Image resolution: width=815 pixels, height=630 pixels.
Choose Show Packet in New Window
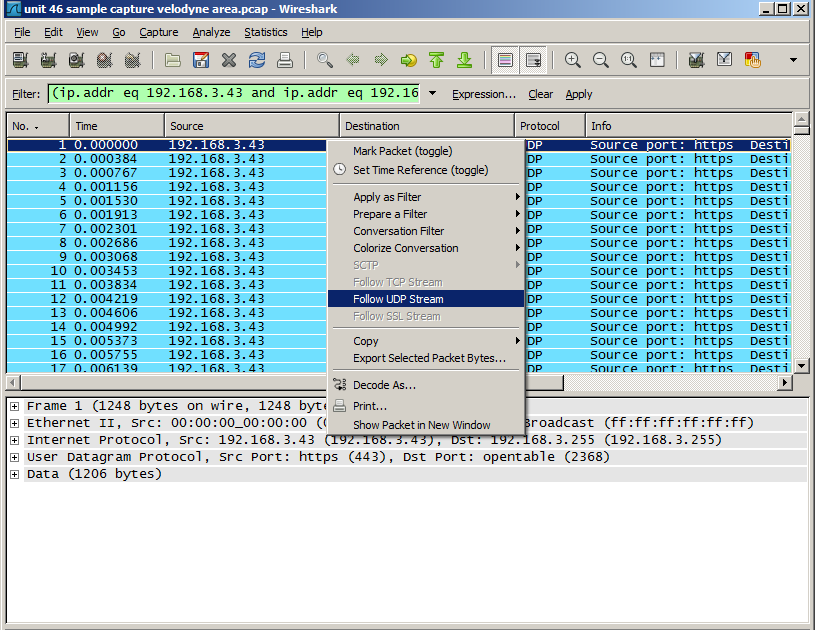tap(426, 425)
